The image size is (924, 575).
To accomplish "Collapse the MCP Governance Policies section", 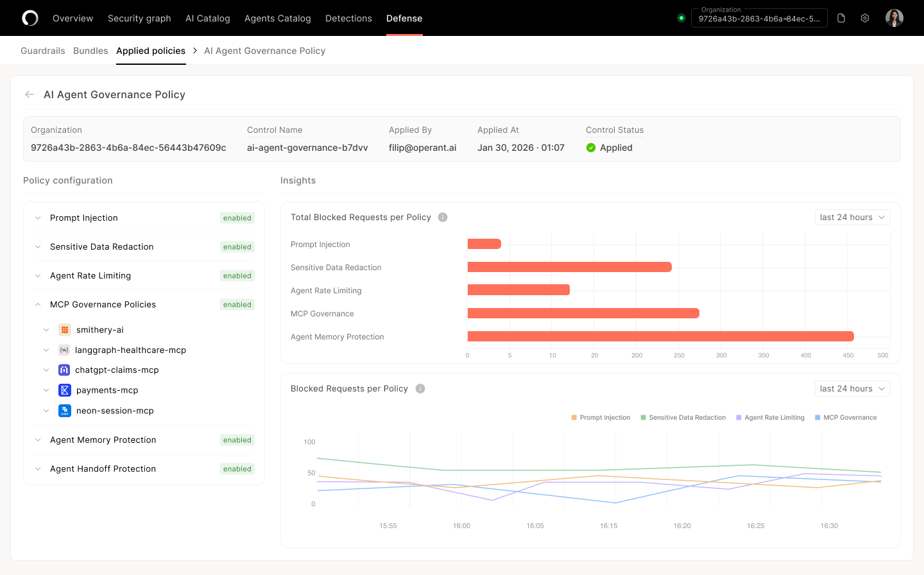I will coord(38,305).
